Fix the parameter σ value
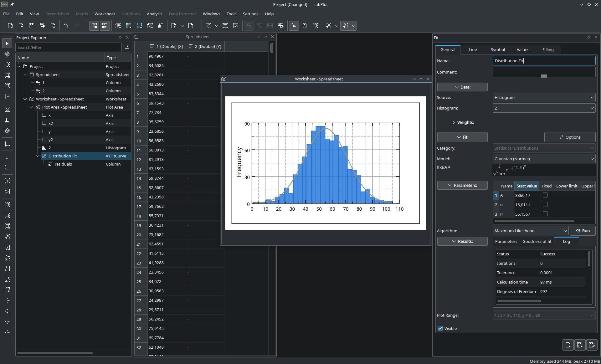This screenshot has height=364, width=601. pyautogui.click(x=545, y=204)
